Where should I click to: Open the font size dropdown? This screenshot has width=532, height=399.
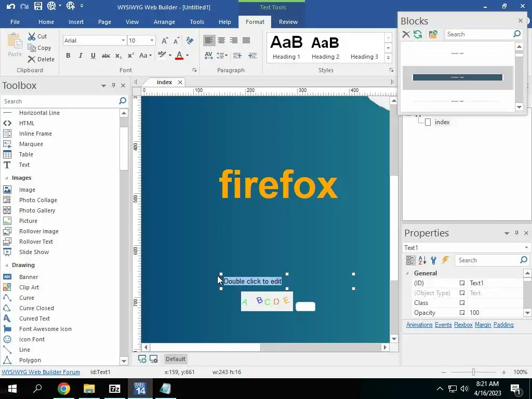pos(152,41)
